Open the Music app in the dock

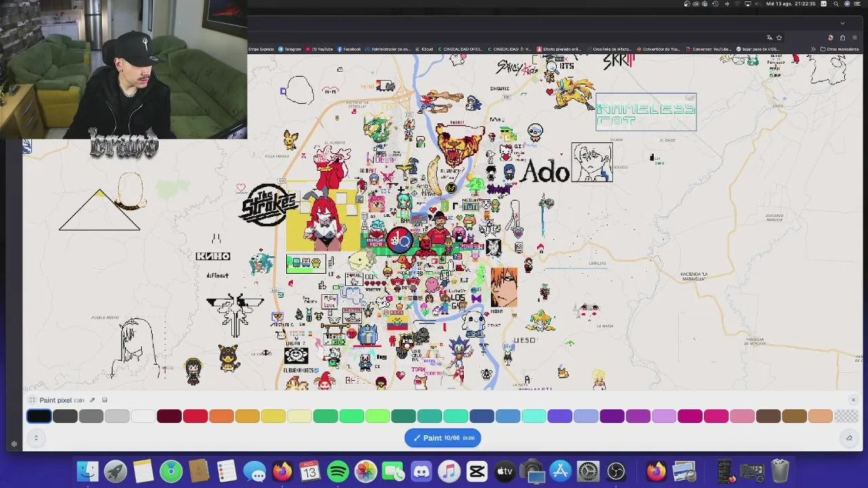tap(449, 471)
